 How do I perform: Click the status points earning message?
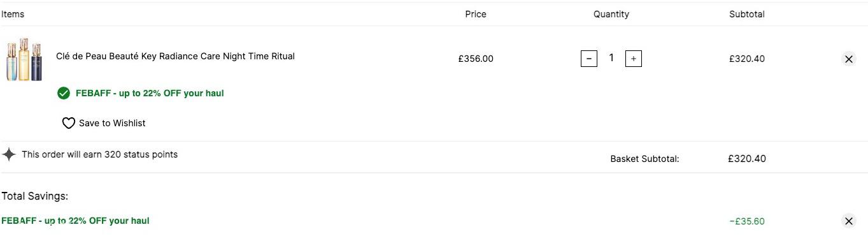pos(99,154)
